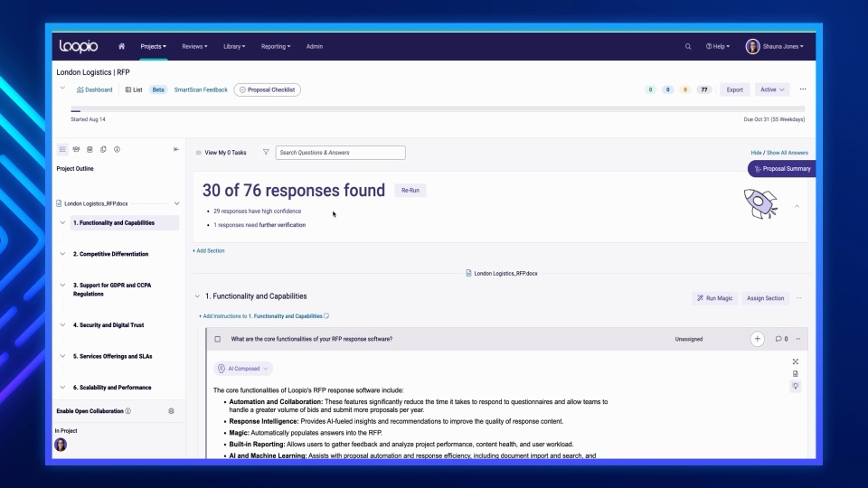Expand Security and Digital Trust chevron
The width and height of the screenshot is (868, 488).
pos(62,324)
